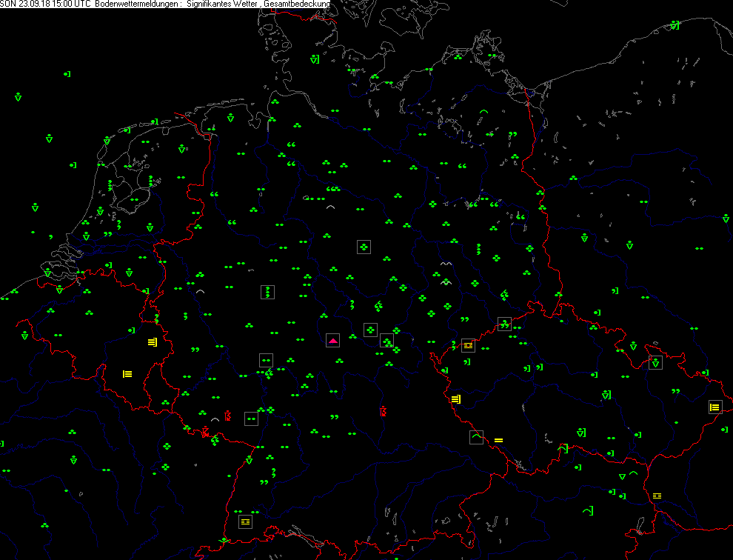This screenshot has width=733, height=560.
Task: Click the boxed magenta triangle weather marker
Action: (333, 341)
